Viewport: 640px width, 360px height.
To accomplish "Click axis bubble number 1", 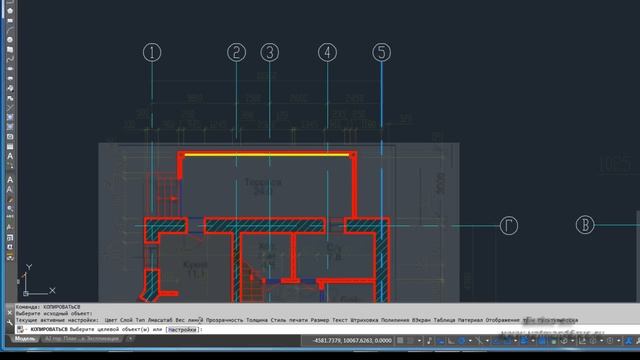I will 152,52.
